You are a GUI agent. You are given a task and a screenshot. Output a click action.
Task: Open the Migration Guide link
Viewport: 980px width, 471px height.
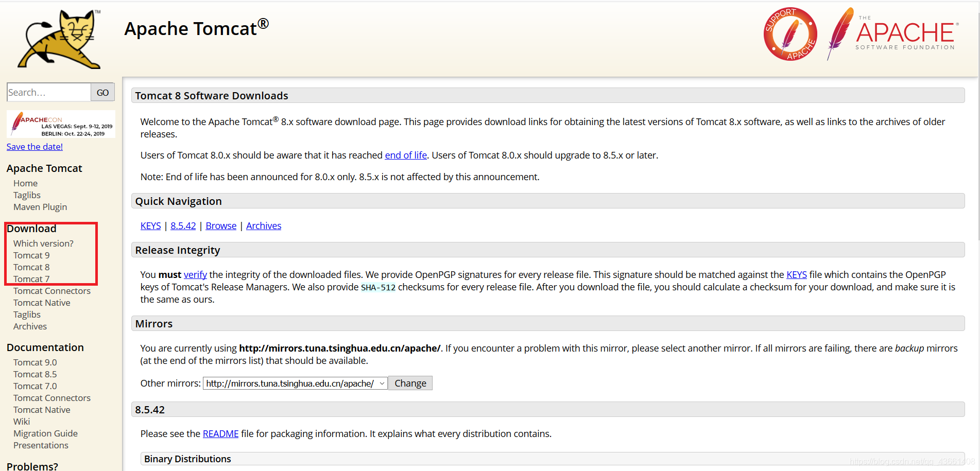pos(45,433)
